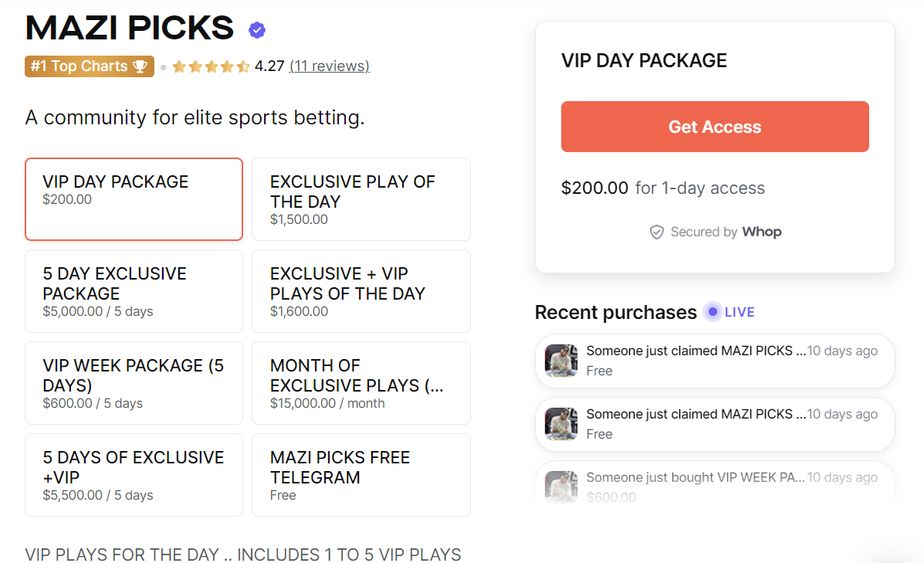
Task: Click the trophy icon in Top Charts badge
Action: click(140, 66)
